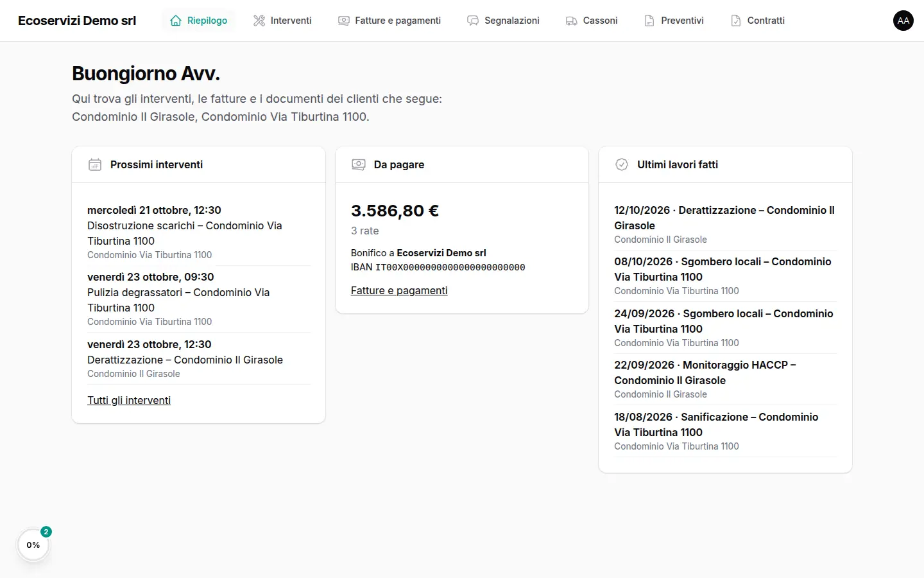The width and height of the screenshot is (924, 578).
Task: Click the 0% progress circle widget
Action: [x=33, y=545]
